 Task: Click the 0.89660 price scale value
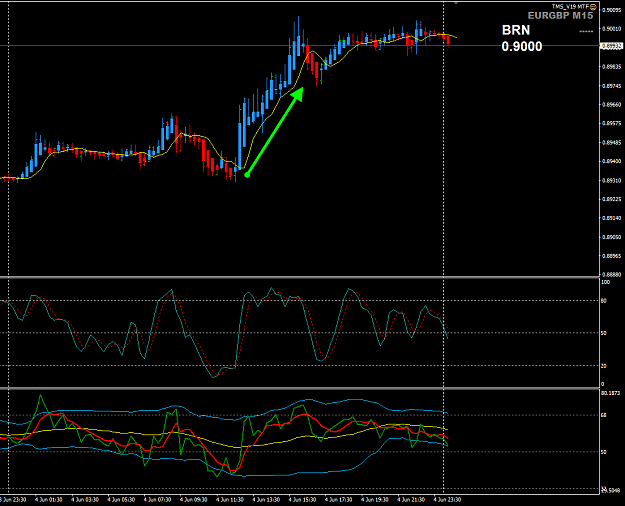(612, 104)
